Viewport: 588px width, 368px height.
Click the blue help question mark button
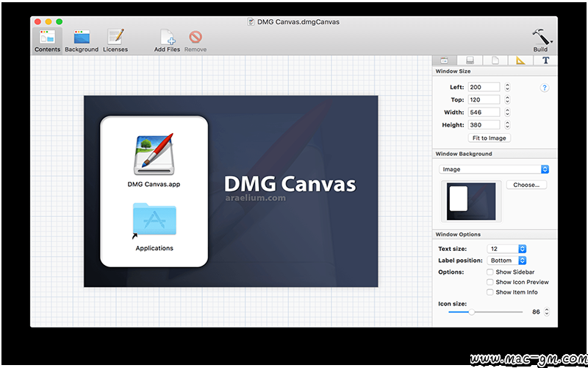click(x=544, y=88)
